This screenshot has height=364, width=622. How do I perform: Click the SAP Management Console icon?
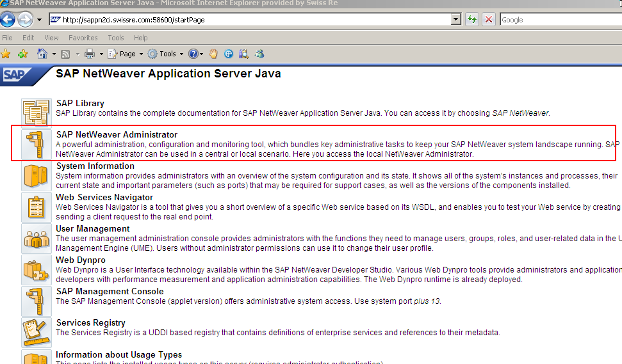pos(36,301)
